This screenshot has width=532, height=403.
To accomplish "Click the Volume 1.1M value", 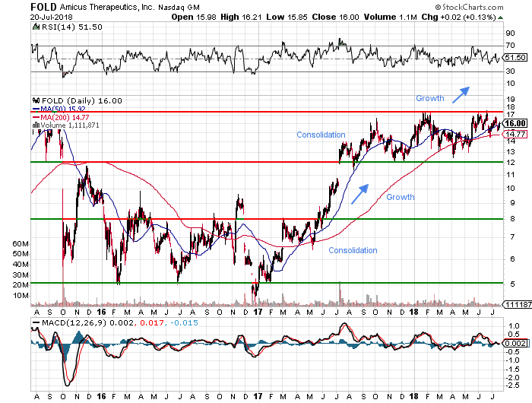I will tap(390, 17).
